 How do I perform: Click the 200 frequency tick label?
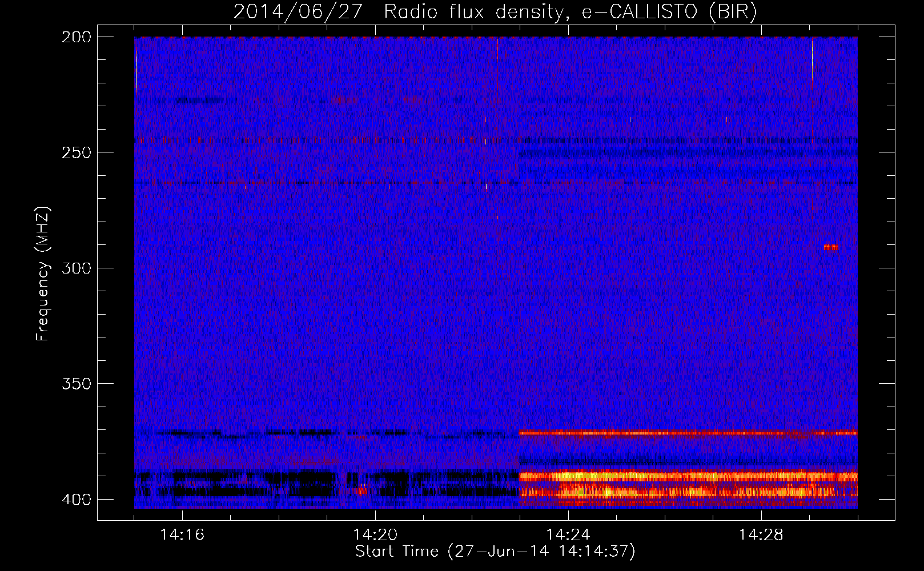pos(77,37)
